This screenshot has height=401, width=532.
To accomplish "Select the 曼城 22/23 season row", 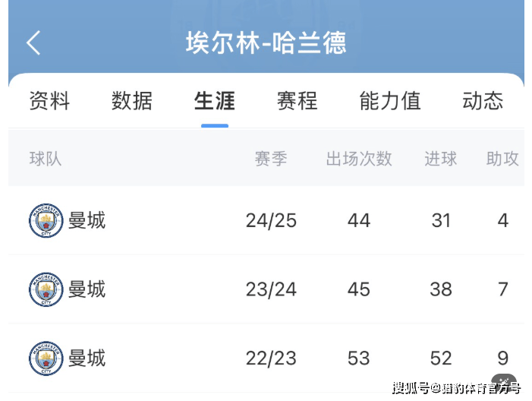I will (x=266, y=358).
